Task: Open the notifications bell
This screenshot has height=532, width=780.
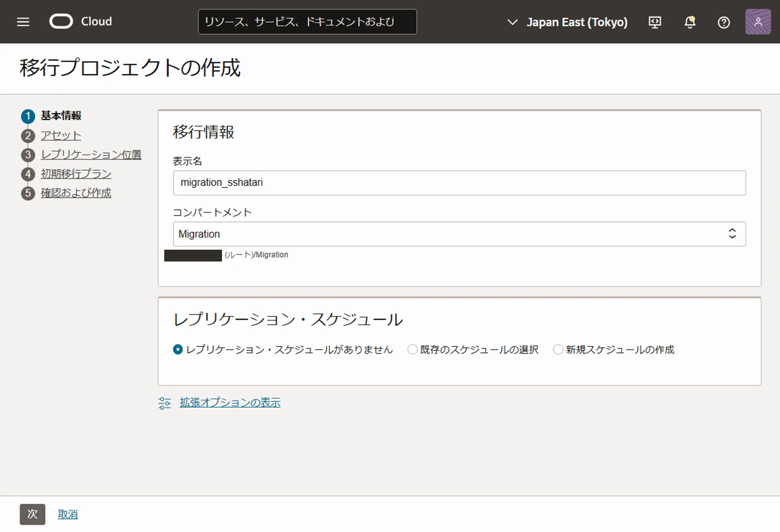Action: coord(690,22)
